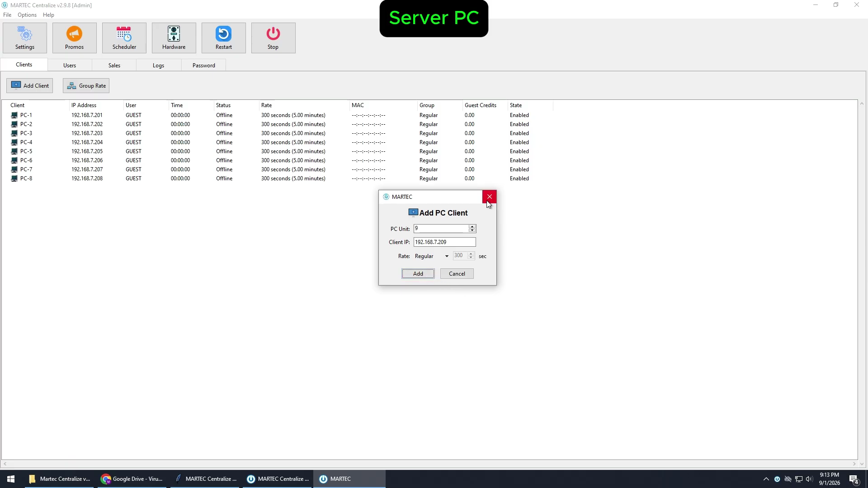Open the notification center icon
This screenshot has width=868, height=488.
(x=854, y=479)
